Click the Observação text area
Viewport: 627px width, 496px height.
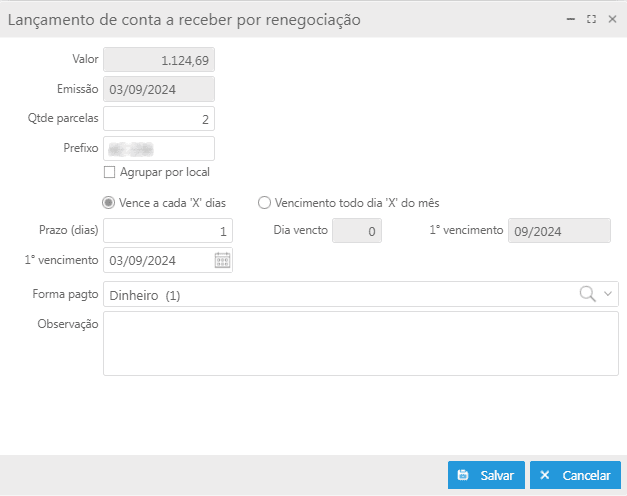tap(360, 343)
